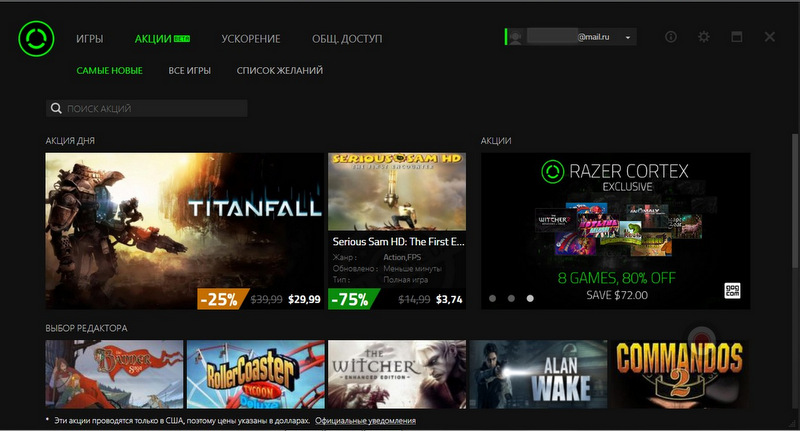The width and height of the screenshot is (800, 431).
Task: Select the ВСЕ ИГРЫ sub-tab
Action: point(189,70)
